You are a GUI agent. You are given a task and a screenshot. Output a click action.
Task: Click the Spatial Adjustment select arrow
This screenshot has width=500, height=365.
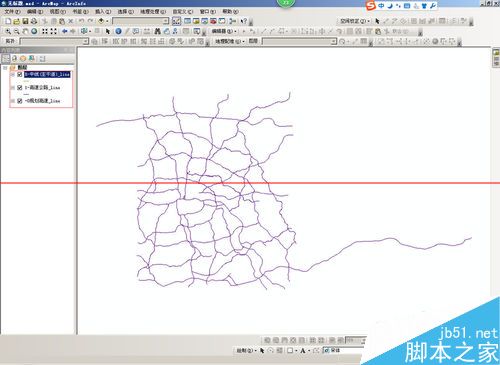pyautogui.click(x=377, y=21)
